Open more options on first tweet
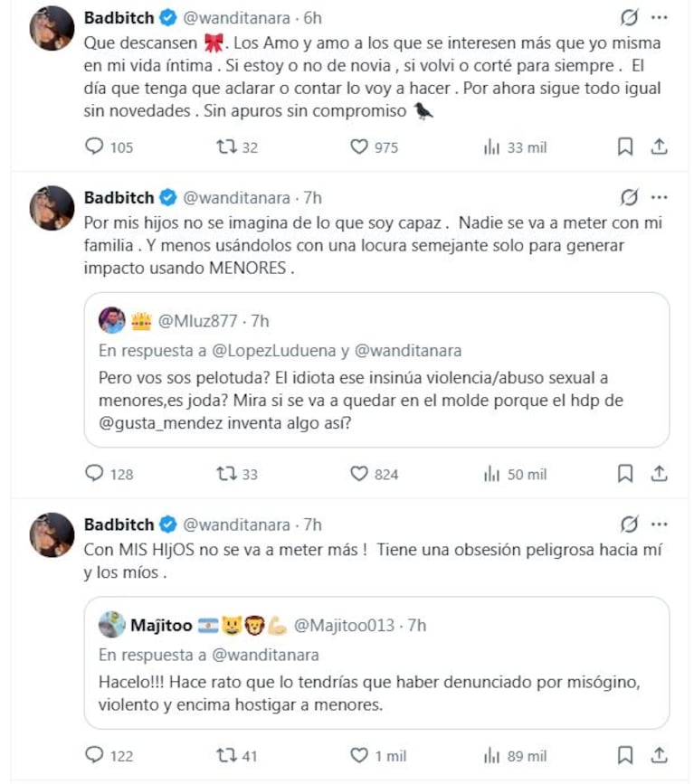Viewport: 694px width, 784px height. [x=660, y=18]
